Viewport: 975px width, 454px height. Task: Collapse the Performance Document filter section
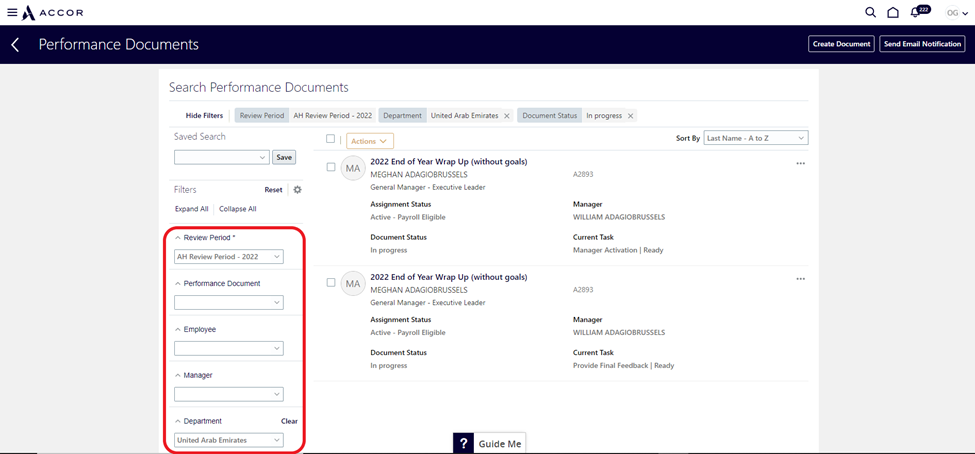178,283
